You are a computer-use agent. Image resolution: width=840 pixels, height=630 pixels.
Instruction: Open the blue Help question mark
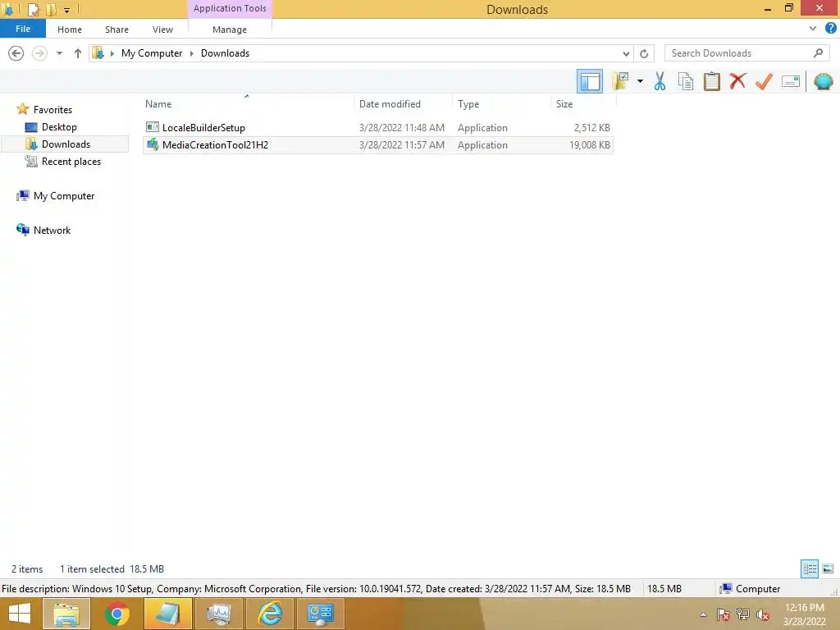point(830,29)
